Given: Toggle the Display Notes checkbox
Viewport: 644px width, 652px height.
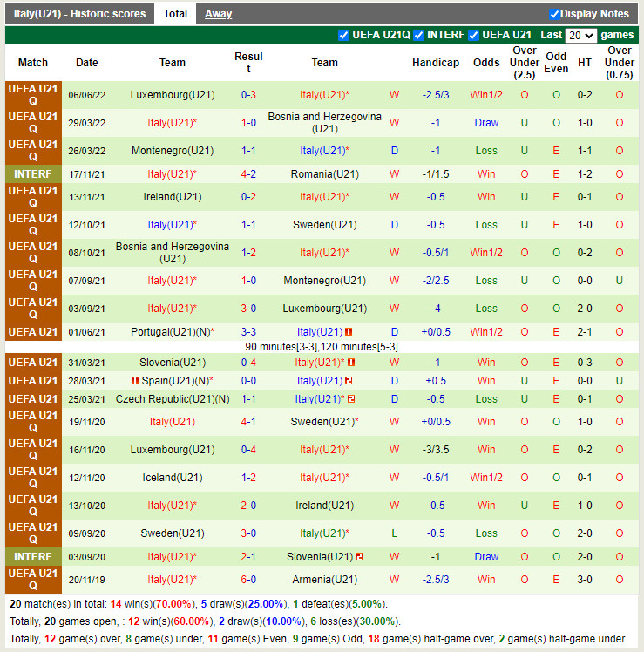Looking at the screenshot, I should click(x=554, y=14).
